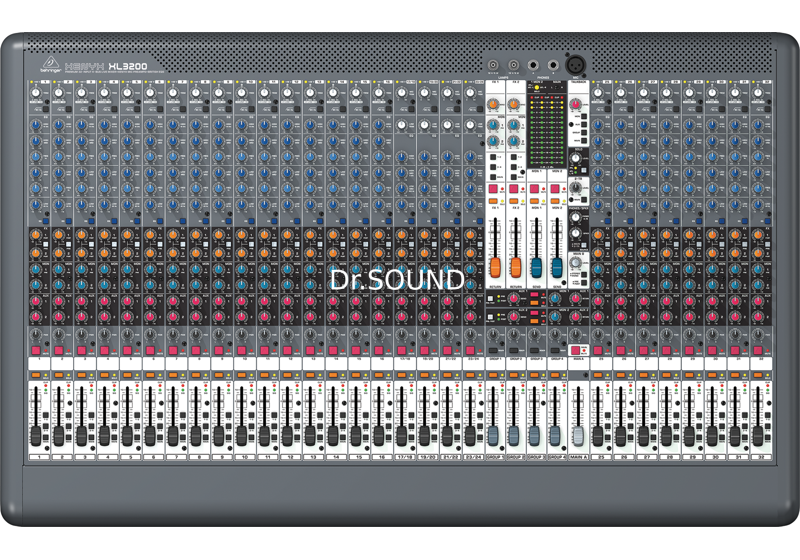Click the Group 1 blue-gray fader
This screenshot has height=560, width=800.
tap(493, 436)
